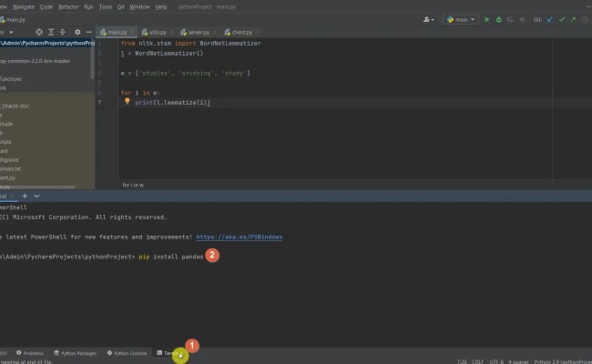
Task: Open the Refactor menu
Action: tap(68, 6)
